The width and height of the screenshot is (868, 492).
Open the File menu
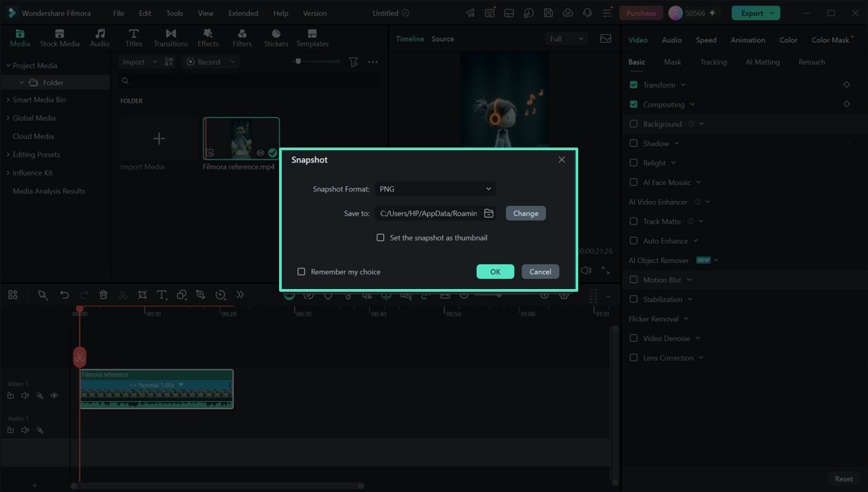(118, 13)
